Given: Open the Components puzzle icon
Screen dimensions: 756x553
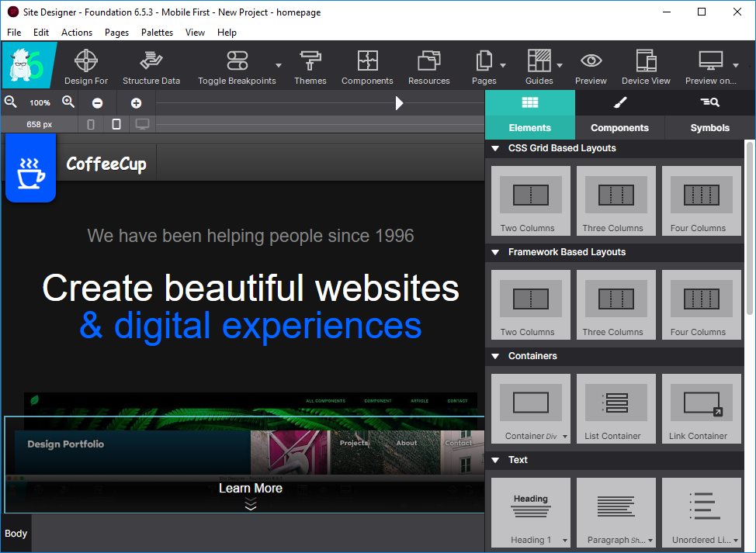Looking at the screenshot, I should point(367,66).
